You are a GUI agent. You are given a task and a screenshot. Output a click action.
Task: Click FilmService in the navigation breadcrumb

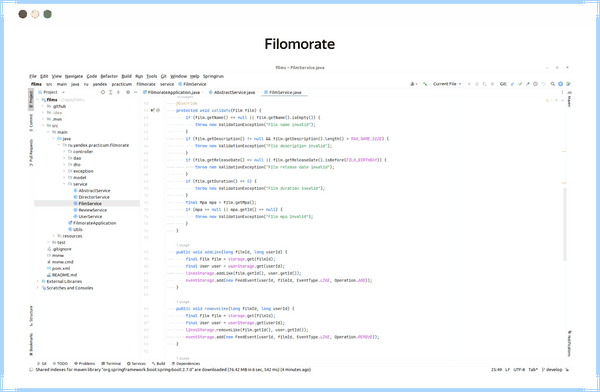(x=192, y=84)
